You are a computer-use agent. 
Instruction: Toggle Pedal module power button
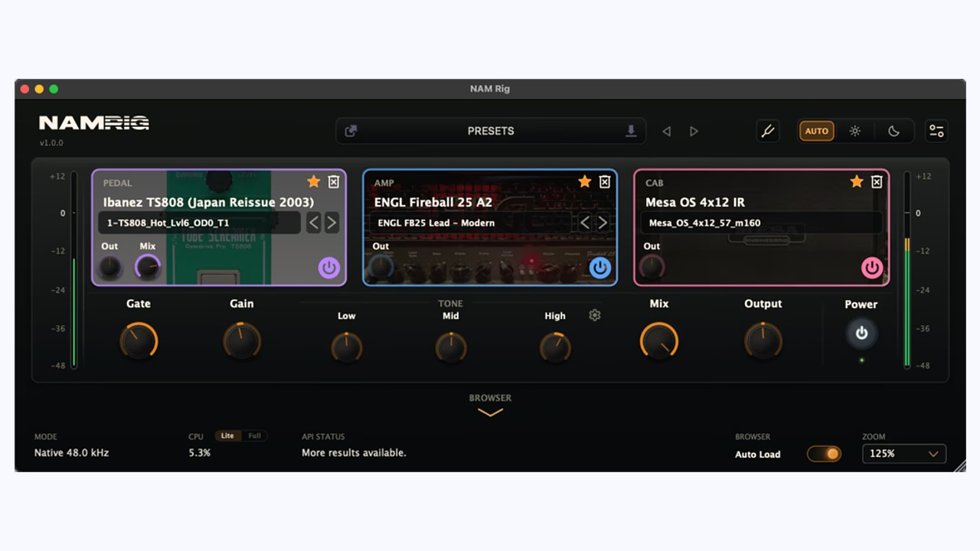click(329, 268)
